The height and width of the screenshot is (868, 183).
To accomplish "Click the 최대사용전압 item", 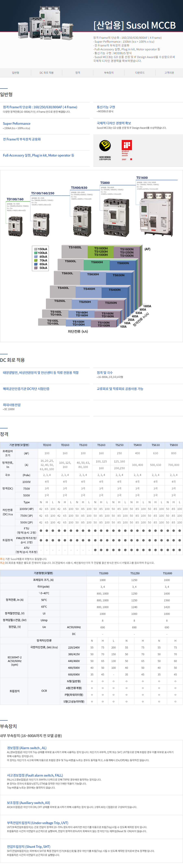I will coord(12,405).
